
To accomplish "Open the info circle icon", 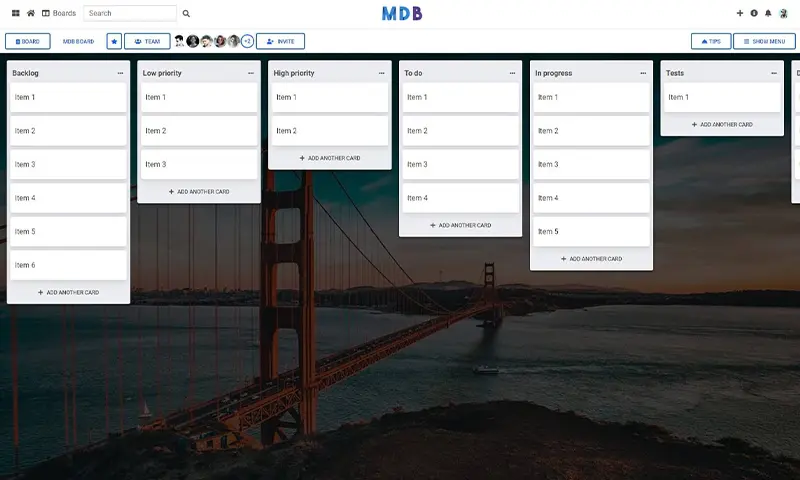I will click(x=754, y=13).
